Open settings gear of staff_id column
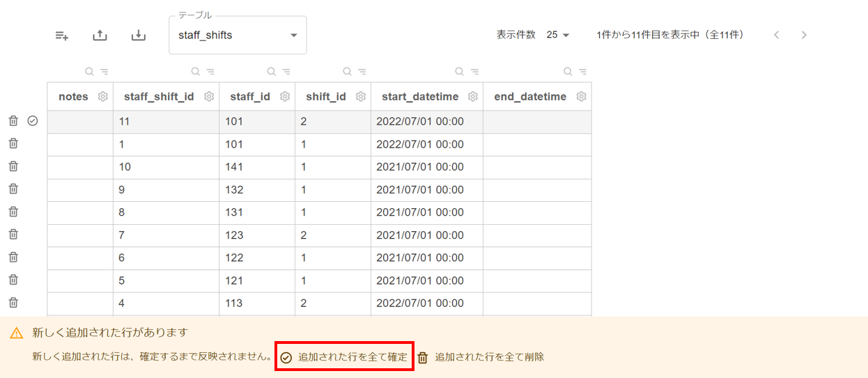868x378 pixels. coord(285,97)
